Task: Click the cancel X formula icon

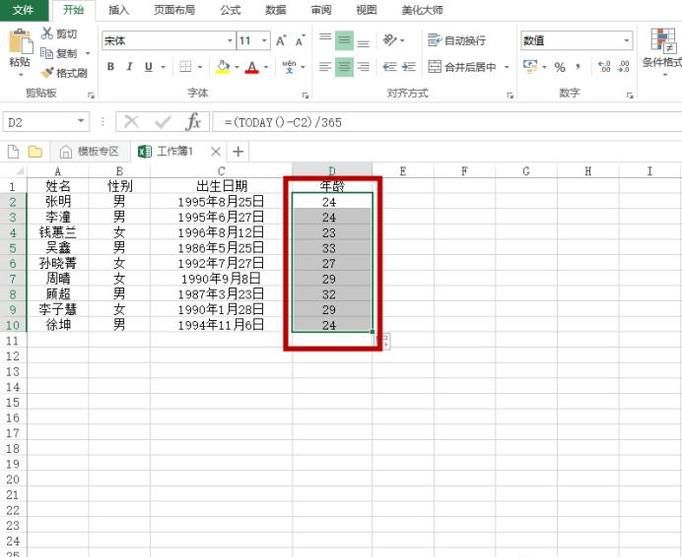Action: click(131, 122)
